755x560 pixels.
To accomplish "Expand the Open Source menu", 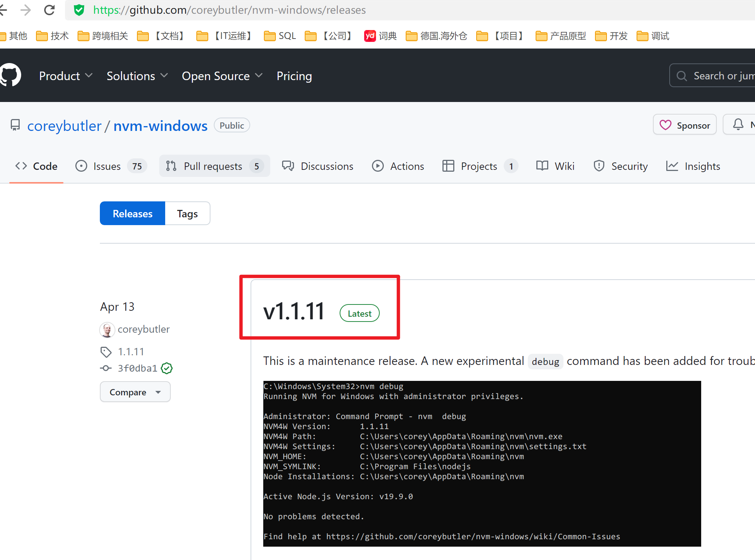I will click(222, 76).
